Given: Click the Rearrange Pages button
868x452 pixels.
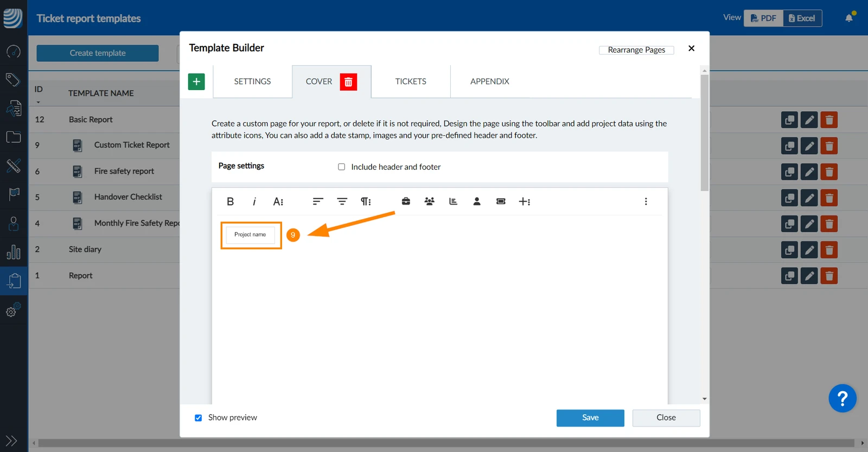Looking at the screenshot, I should (636, 50).
